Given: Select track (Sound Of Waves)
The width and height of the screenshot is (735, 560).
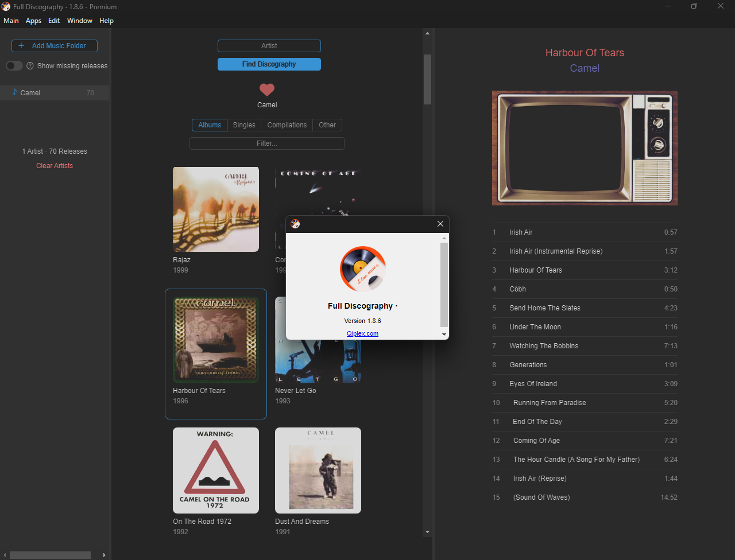Looking at the screenshot, I should click(585, 497).
